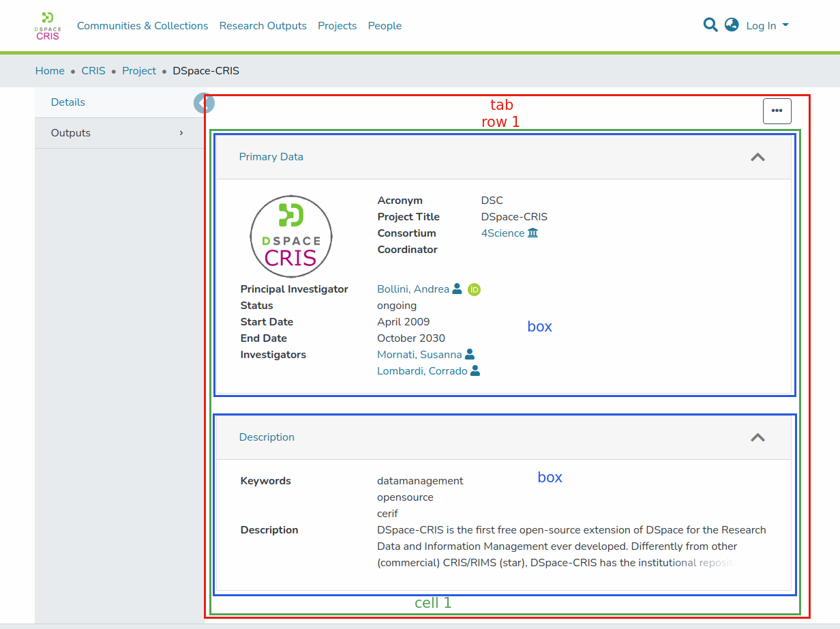Open the search magnifier icon
840x629 pixels.
tap(710, 25)
